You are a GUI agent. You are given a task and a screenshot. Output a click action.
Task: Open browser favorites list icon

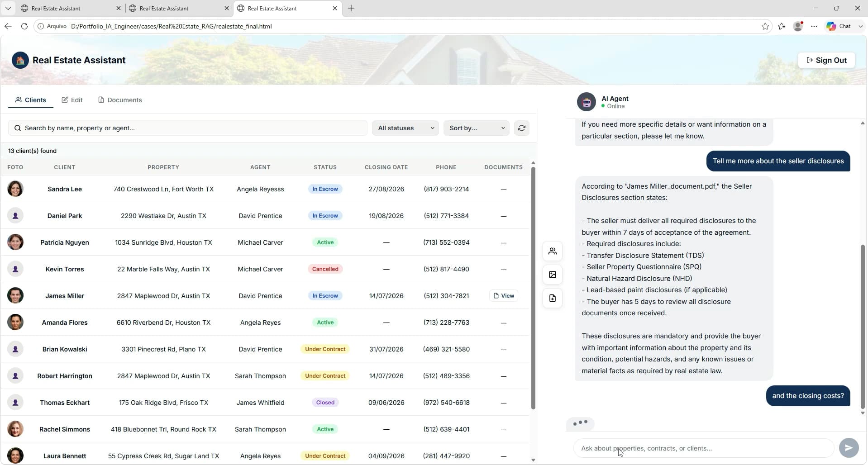click(782, 26)
